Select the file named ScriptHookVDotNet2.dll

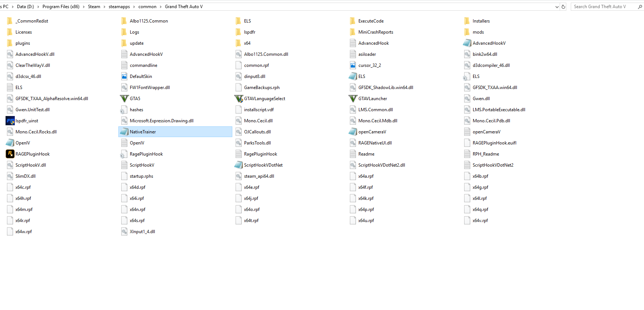pyautogui.click(x=382, y=165)
